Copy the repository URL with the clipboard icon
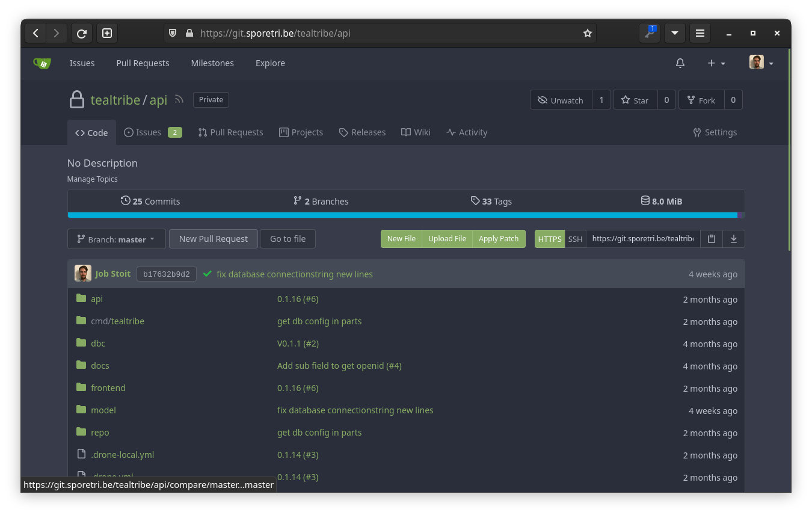The image size is (812, 515). [x=711, y=239]
